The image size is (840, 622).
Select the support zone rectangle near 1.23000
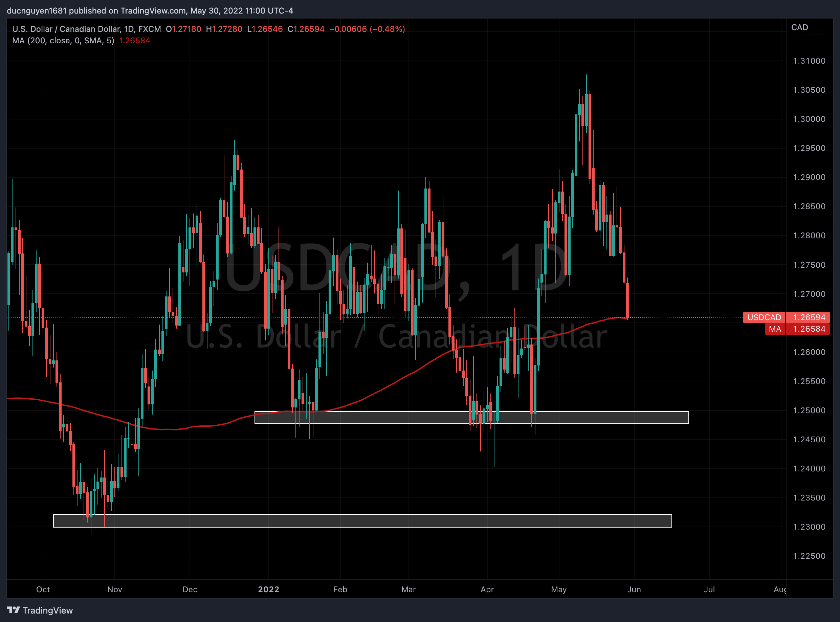(362, 521)
